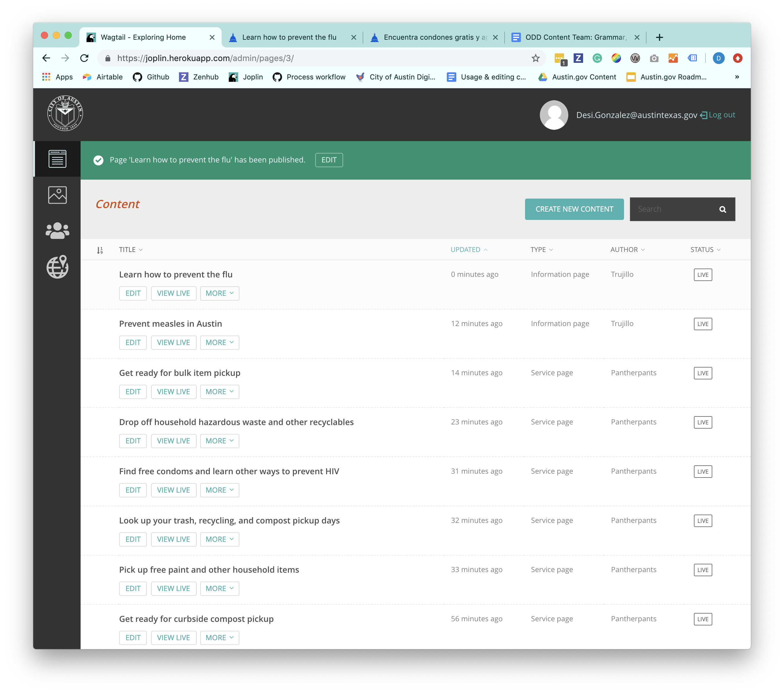Open the Pages panel in the sidebar
784x693 pixels.
[57, 159]
